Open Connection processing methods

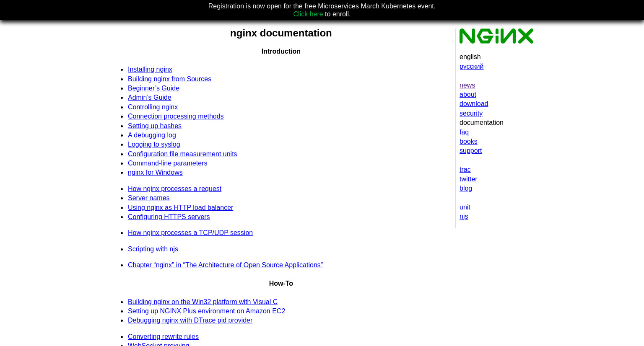[x=176, y=116]
